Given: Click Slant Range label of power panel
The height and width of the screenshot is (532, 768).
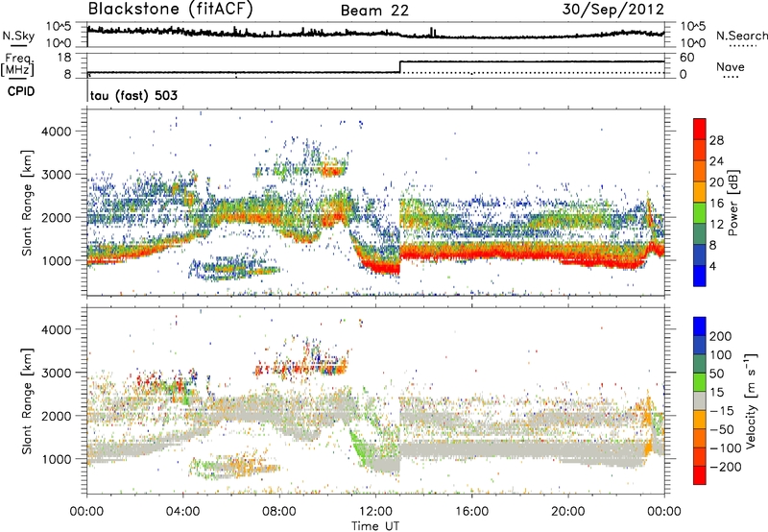Looking at the screenshot, I should click(x=27, y=203).
